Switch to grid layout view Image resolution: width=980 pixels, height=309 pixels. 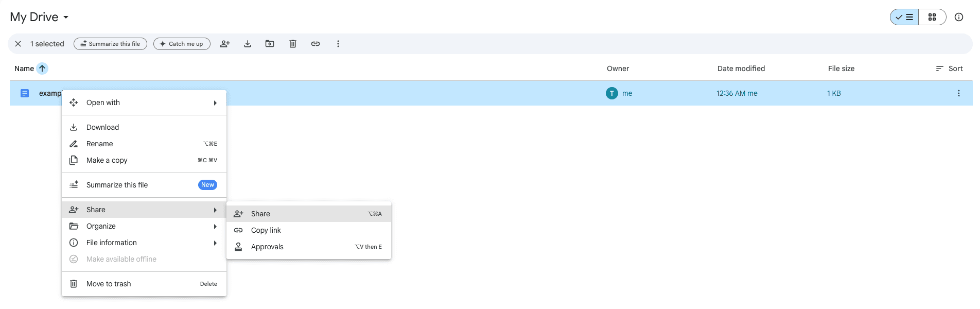(x=932, y=17)
